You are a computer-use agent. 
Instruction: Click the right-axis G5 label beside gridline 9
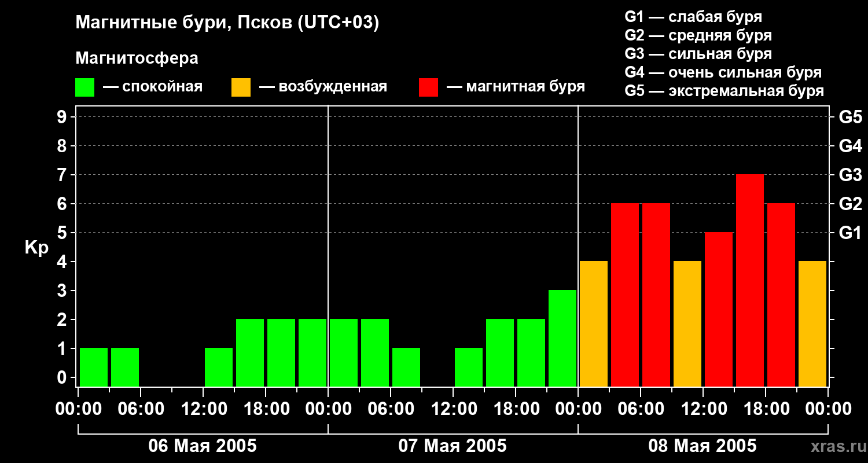click(850, 117)
